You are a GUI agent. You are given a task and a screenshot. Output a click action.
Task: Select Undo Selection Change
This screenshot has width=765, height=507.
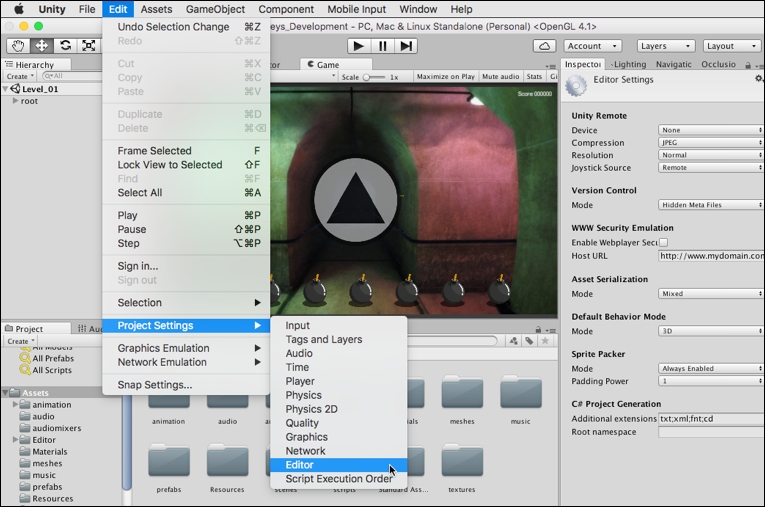tap(186, 27)
